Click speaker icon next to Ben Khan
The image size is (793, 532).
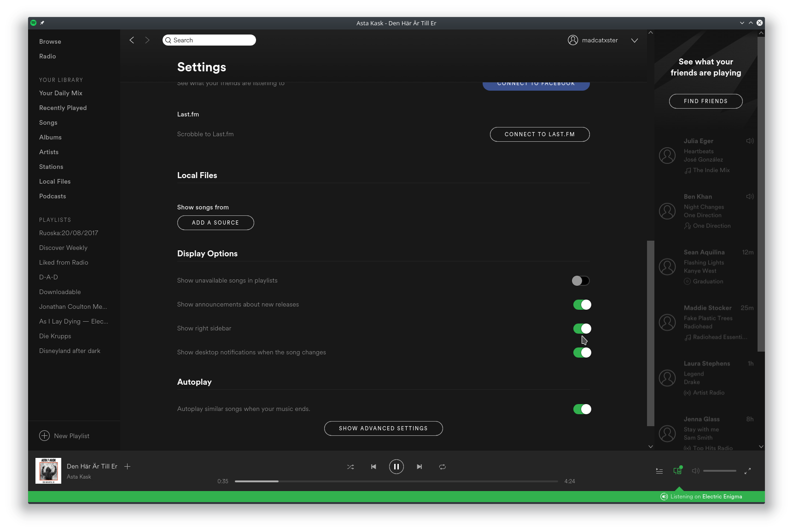[x=750, y=197]
